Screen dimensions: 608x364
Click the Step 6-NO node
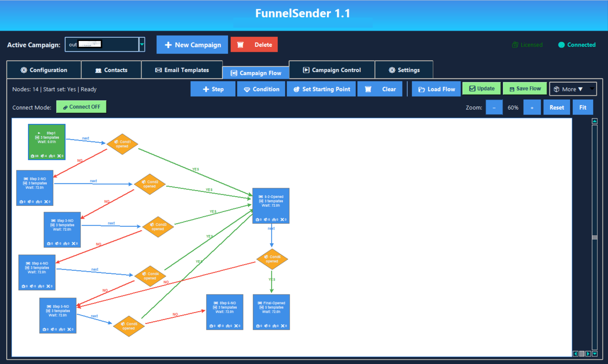(225, 312)
